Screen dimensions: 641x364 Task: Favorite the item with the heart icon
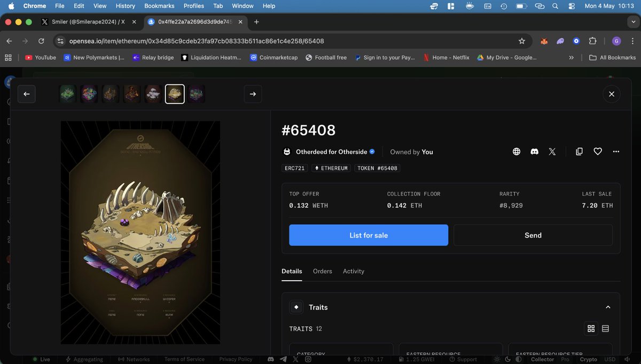point(598,152)
